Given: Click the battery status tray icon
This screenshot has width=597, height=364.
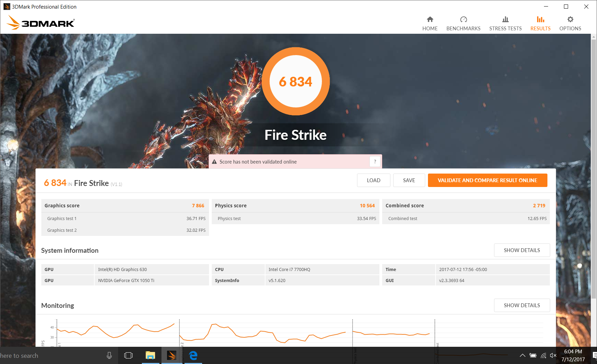Looking at the screenshot, I should (x=533, y=356).
